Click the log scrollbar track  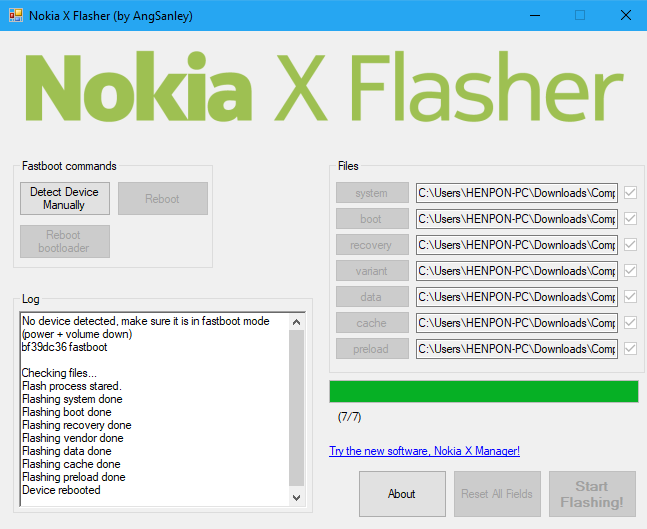click(296, 409)
